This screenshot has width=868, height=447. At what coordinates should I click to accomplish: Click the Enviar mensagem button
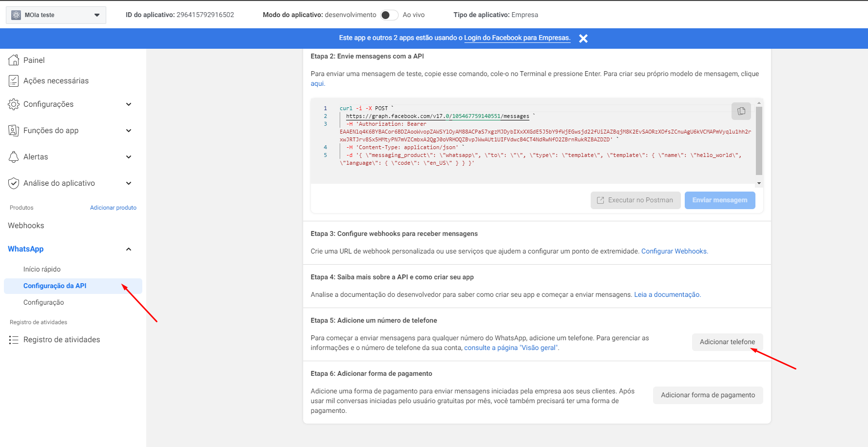[720, 200]
